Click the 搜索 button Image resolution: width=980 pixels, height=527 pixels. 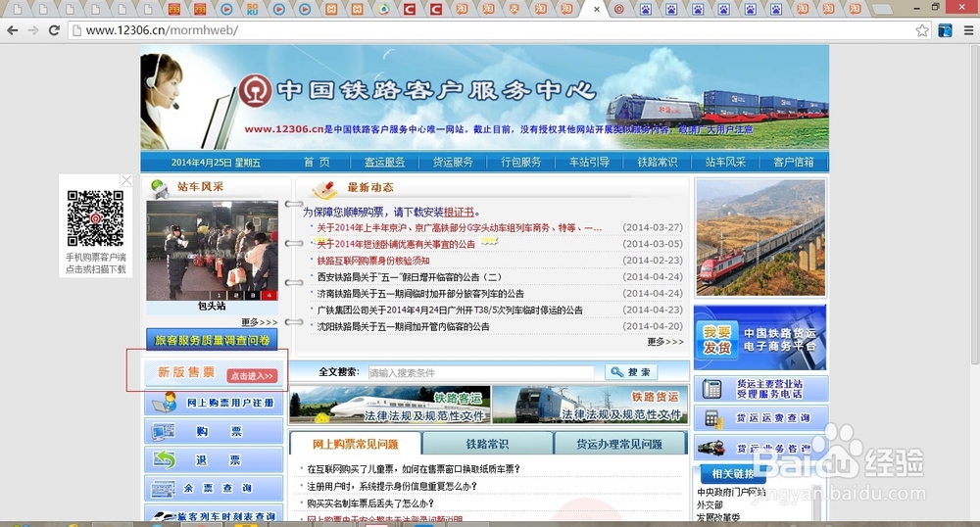tap(630, 372)
